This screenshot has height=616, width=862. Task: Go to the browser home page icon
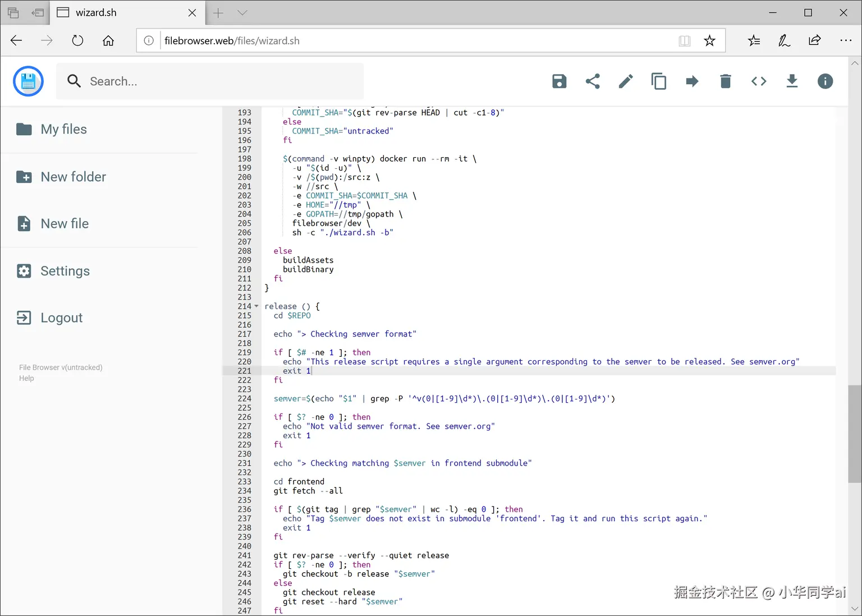(x=108, y=40)
